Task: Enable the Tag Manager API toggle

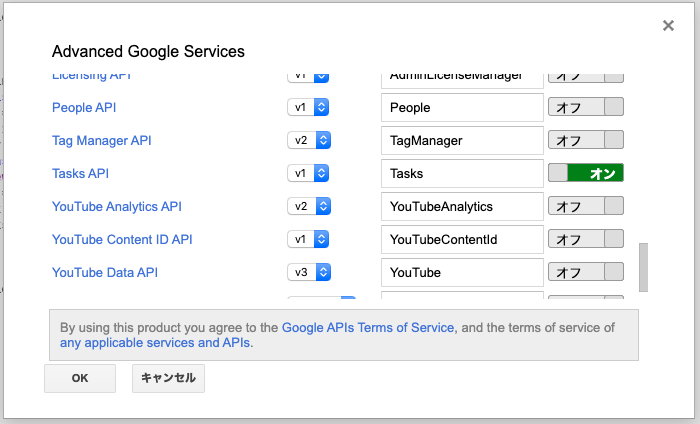Action: click(x=586, y=140)
